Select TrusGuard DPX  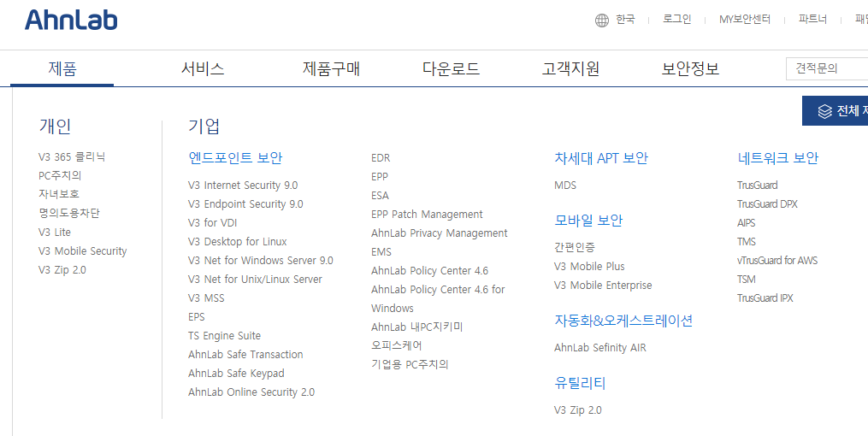click(767, 204)
